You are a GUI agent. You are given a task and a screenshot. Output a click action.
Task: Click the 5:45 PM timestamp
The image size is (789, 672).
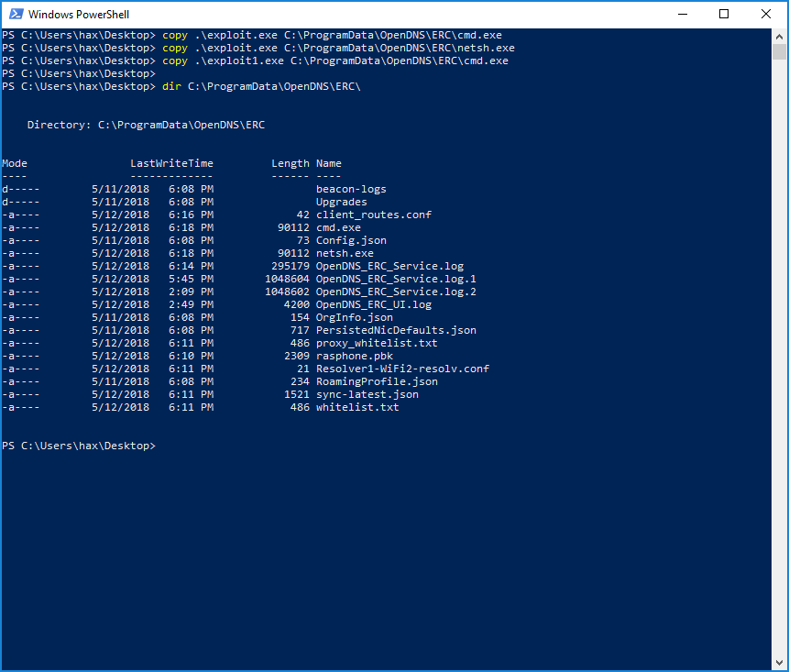click(191, 279)
